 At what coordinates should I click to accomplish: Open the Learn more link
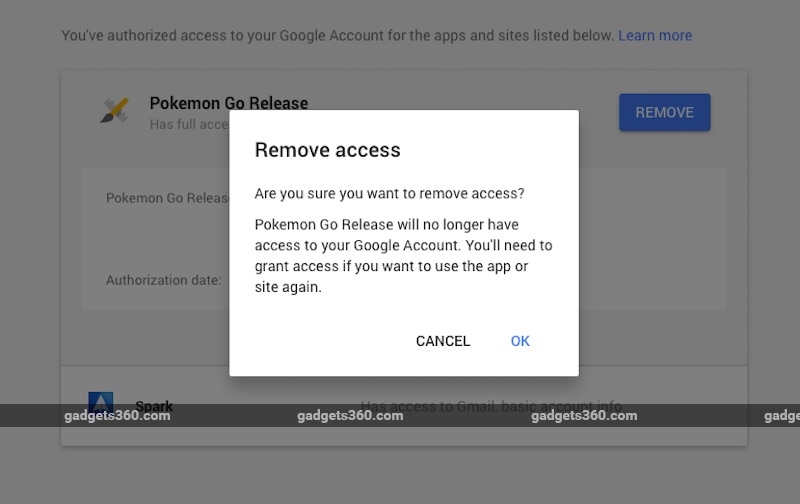[x=655, y=36]
